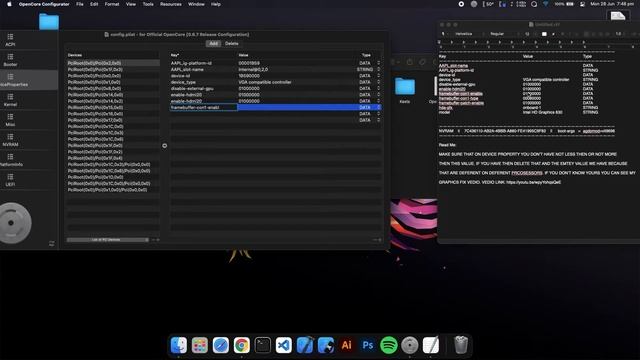Open the Trash in the Dock
640x360 pixels.
pos(461,345)
